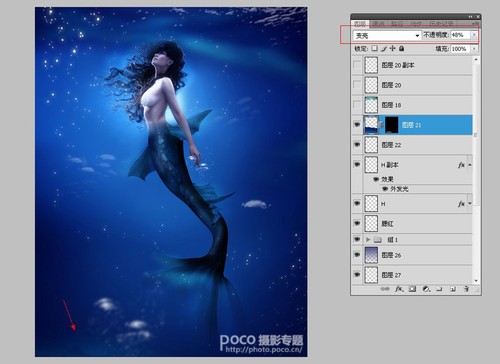Hide the 图层 26 layer

[357, 255]
